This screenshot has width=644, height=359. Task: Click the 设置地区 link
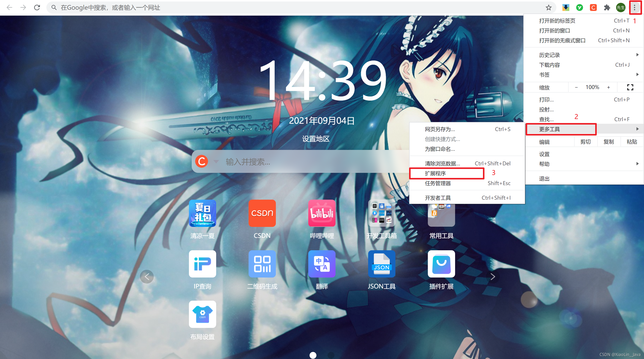point(316,139)
